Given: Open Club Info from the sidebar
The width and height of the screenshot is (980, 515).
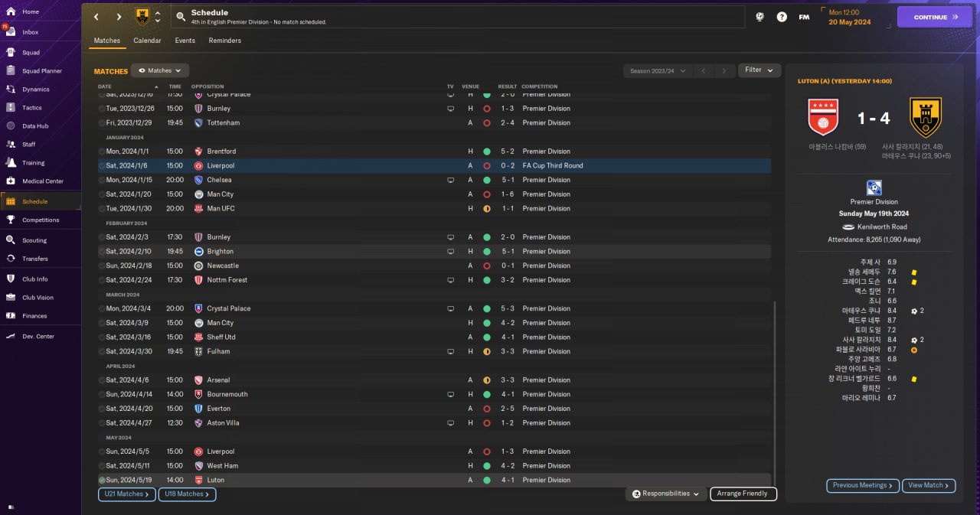Looking at the screenshot, I should 34,279.
